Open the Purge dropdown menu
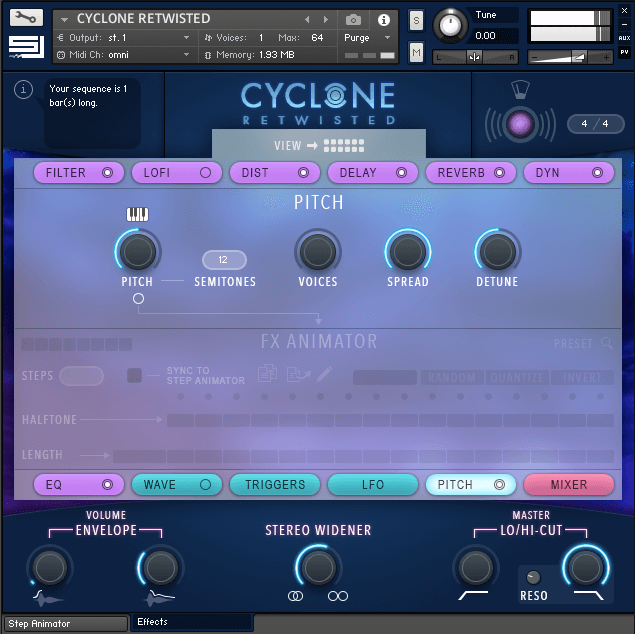The image size is (635, 634). pos(367,38)
